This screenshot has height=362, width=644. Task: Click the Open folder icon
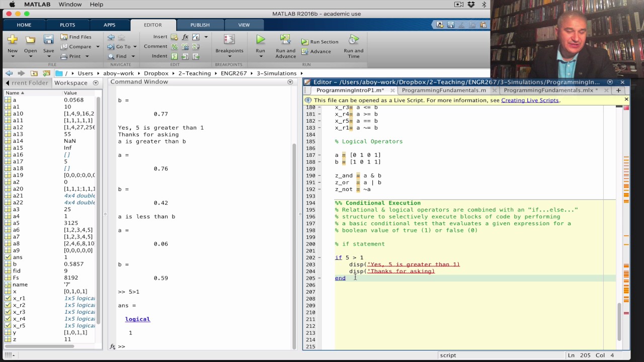[31, 40]
